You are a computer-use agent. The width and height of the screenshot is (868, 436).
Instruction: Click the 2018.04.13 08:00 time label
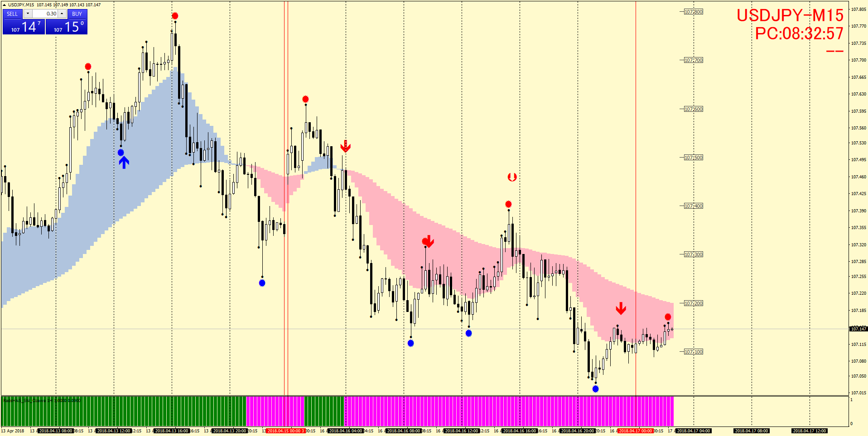click(x=56, y=431)
